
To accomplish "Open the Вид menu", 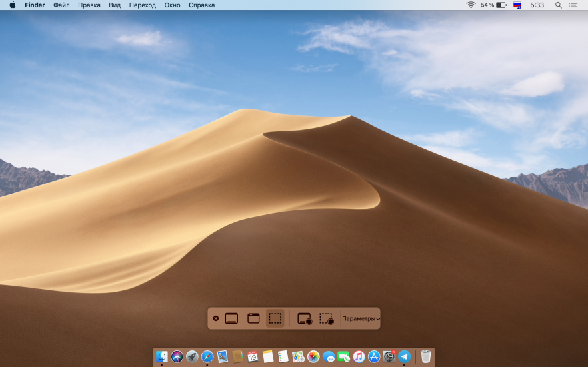I will point(115,5).
